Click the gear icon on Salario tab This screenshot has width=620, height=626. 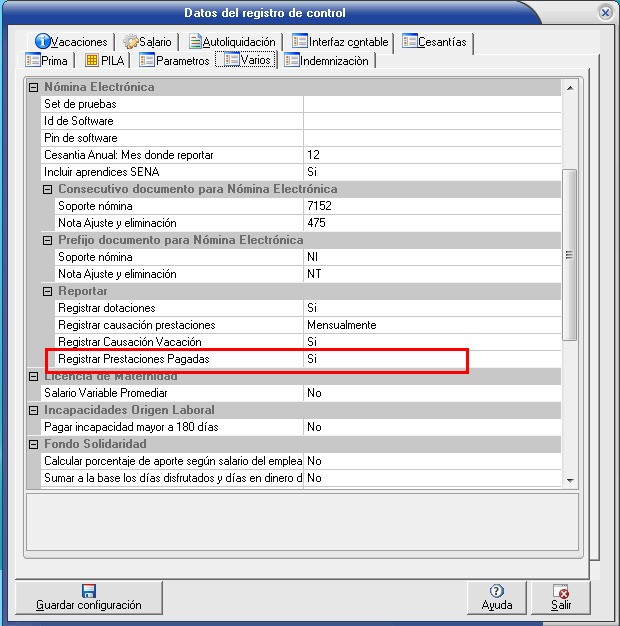pos(131,42)
